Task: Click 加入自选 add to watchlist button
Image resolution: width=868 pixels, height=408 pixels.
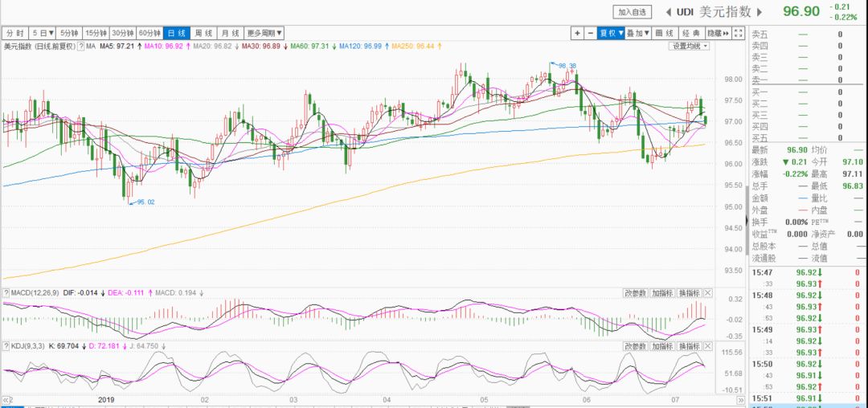Action: 633,12
